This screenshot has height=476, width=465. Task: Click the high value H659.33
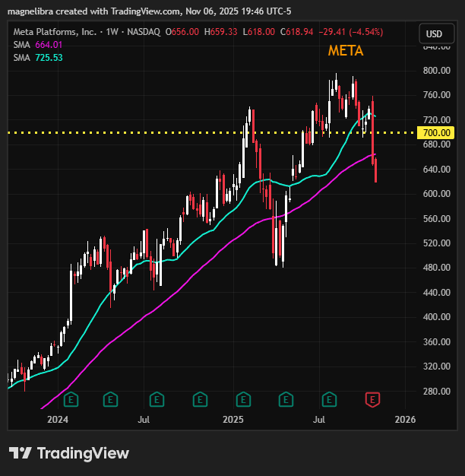click(x=221, y=32)
